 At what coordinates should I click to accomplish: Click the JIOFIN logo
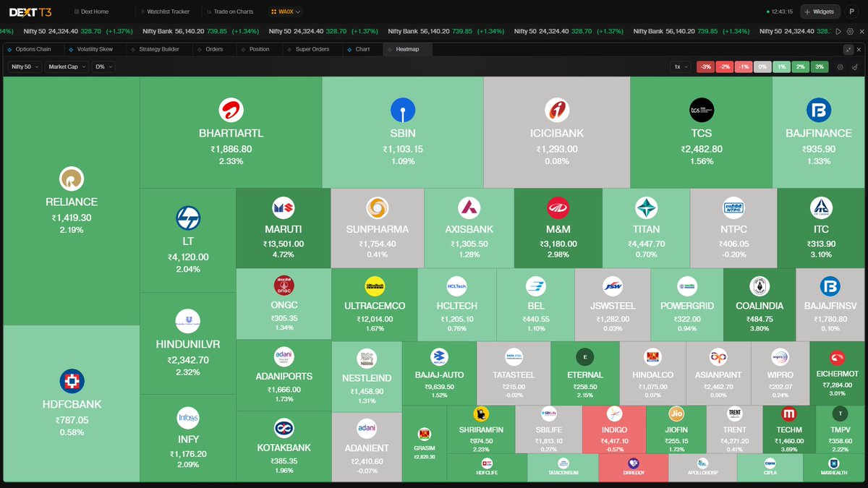pos(676,414)
